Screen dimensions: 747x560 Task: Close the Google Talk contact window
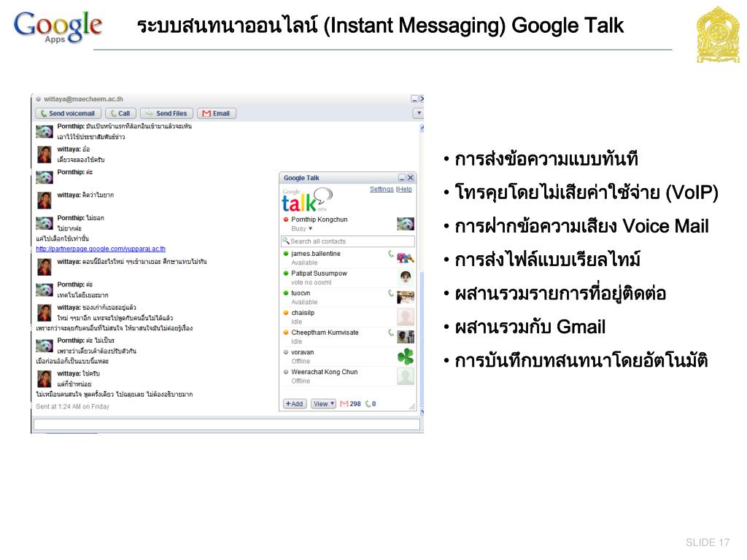click(411, 178)
